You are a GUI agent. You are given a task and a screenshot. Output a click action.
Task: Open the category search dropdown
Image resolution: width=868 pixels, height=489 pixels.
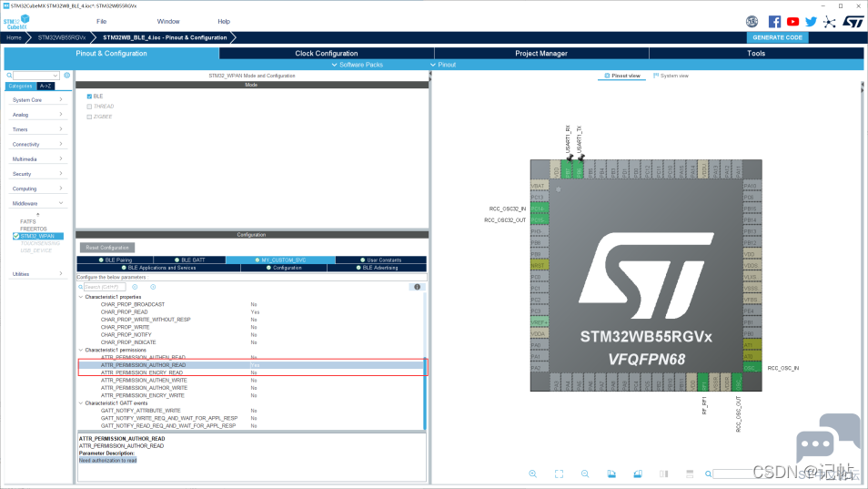pos(56,76)
